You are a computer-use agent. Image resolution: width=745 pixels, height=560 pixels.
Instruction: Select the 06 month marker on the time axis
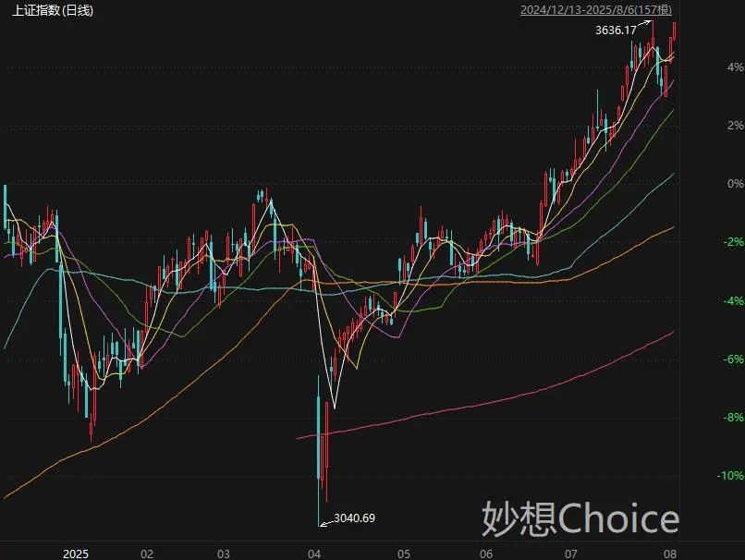[486, 554]
